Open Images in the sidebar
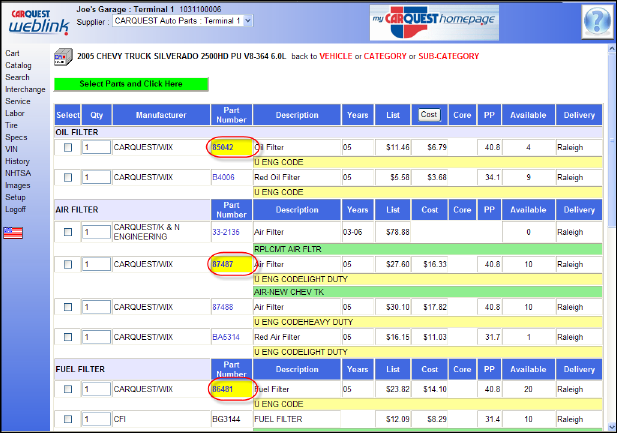The height and width of the screenshot is (433, 617). [18, 185]
